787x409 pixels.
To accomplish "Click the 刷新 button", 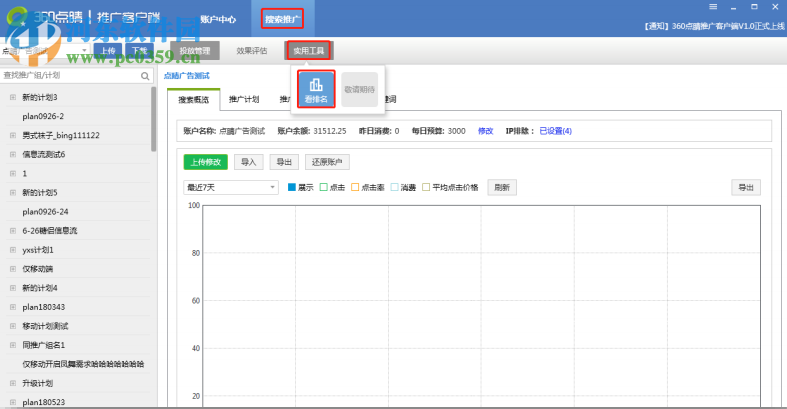I will pos(502,187).
